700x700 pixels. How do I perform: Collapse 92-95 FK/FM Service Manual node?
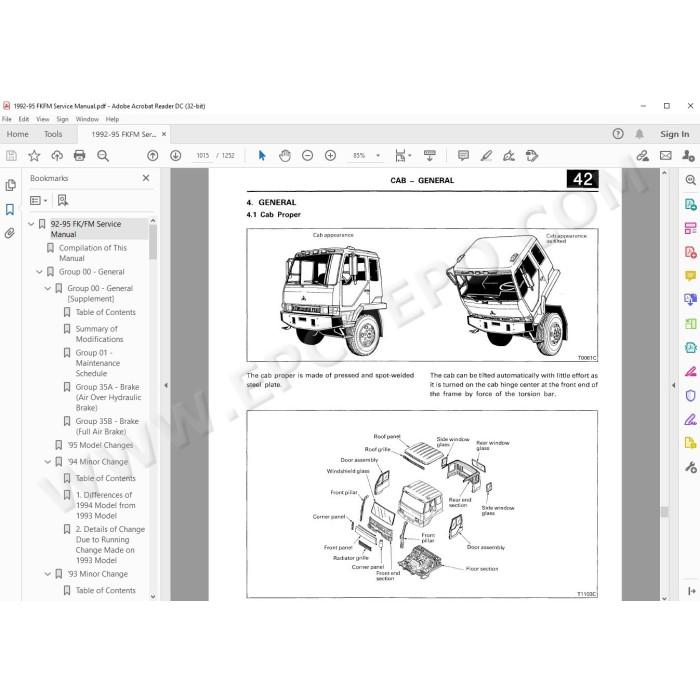[x=31, y=224]
